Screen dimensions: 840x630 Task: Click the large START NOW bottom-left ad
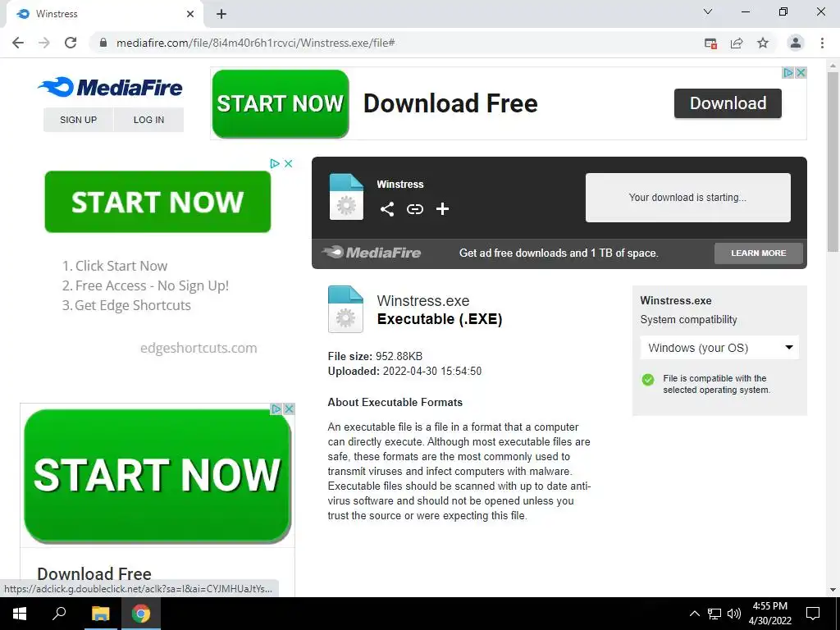point(157,476)
